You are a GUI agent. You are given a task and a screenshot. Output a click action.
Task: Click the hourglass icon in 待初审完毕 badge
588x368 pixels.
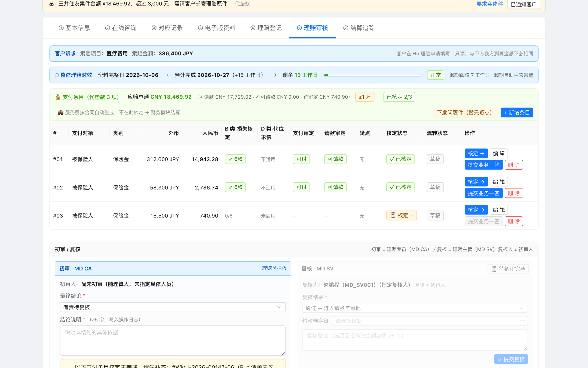click(494, 269)
